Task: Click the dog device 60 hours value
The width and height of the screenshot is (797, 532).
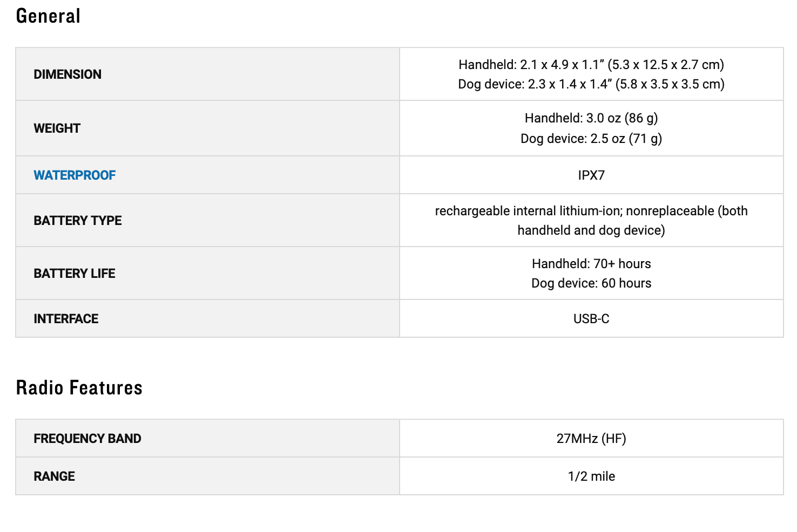Action: point(591,283)
